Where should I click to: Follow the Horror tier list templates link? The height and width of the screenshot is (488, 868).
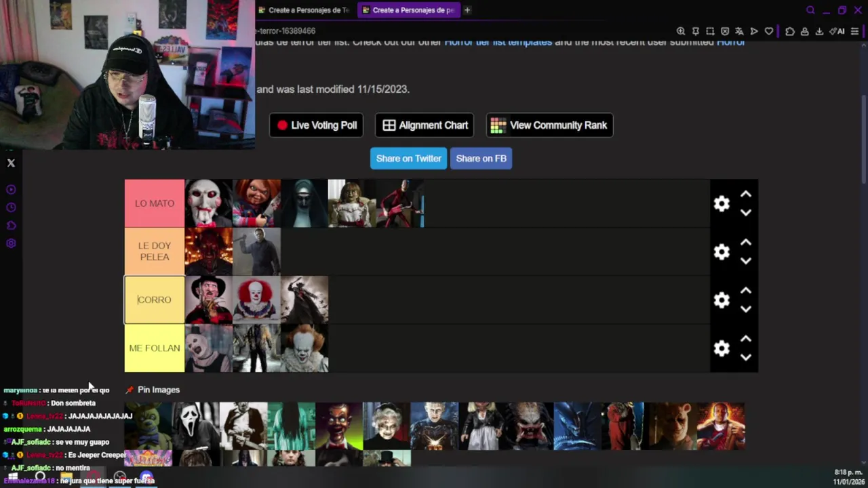coord(498,42)
